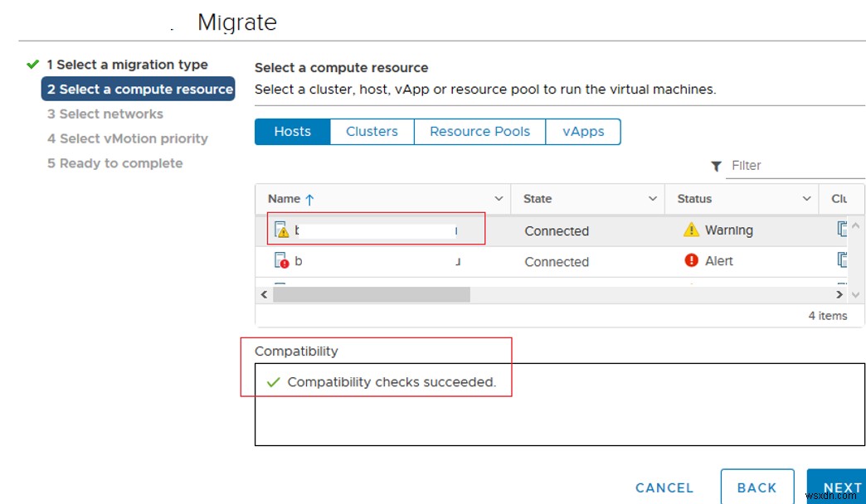Select the Hosts tab
The image size is (866, 504).
click(292, 131)
